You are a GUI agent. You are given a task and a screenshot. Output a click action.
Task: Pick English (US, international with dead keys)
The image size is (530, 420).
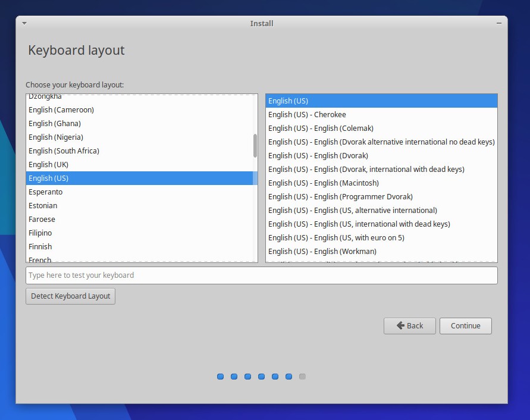pos(381,224)
